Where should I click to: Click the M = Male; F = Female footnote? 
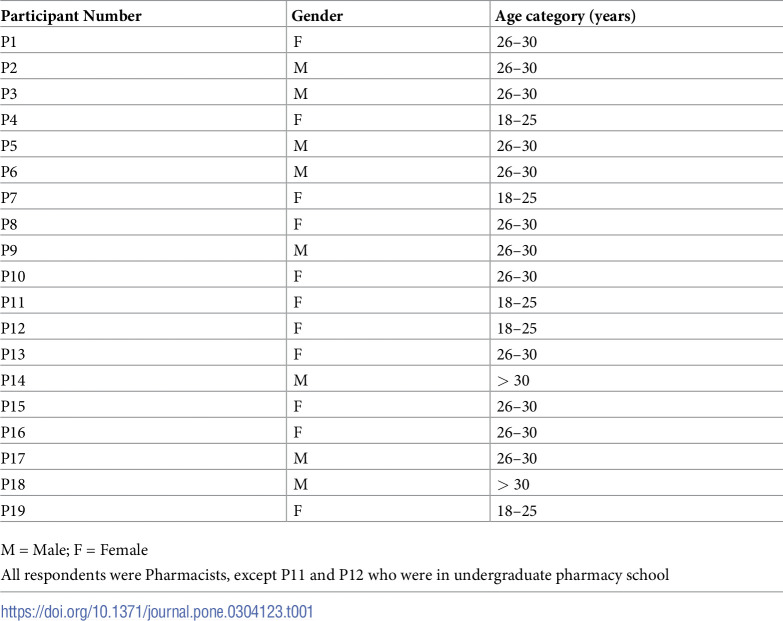(74, 550)
